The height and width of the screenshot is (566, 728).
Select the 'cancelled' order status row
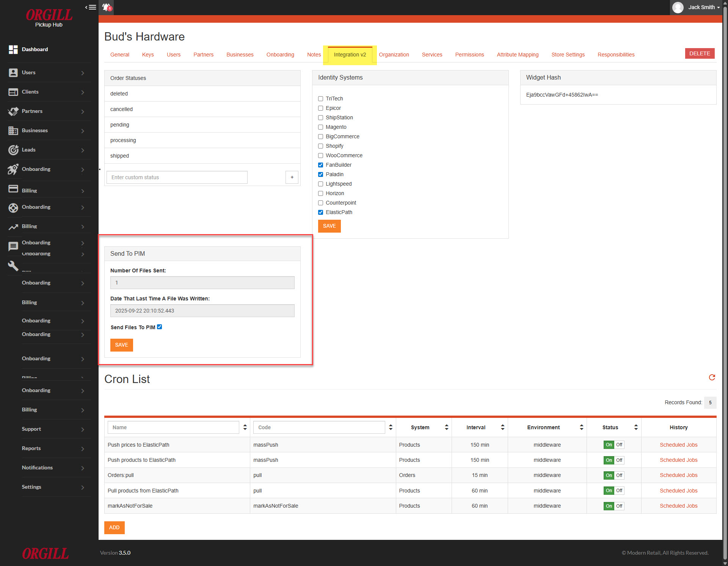point(202,109)
